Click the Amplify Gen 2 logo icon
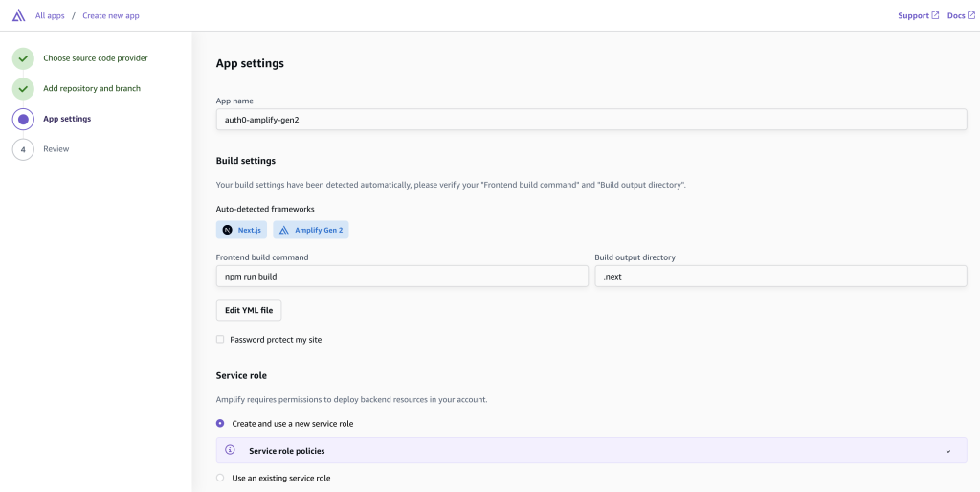Image resolution: width=980 pixels, height=492 pixels. pyautogui.click(x=283, y=230)
